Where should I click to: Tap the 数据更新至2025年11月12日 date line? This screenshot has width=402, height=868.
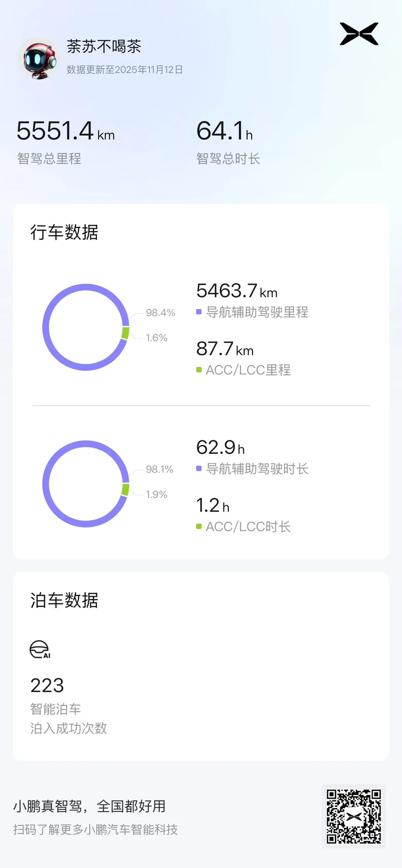(x=125, y=70)
